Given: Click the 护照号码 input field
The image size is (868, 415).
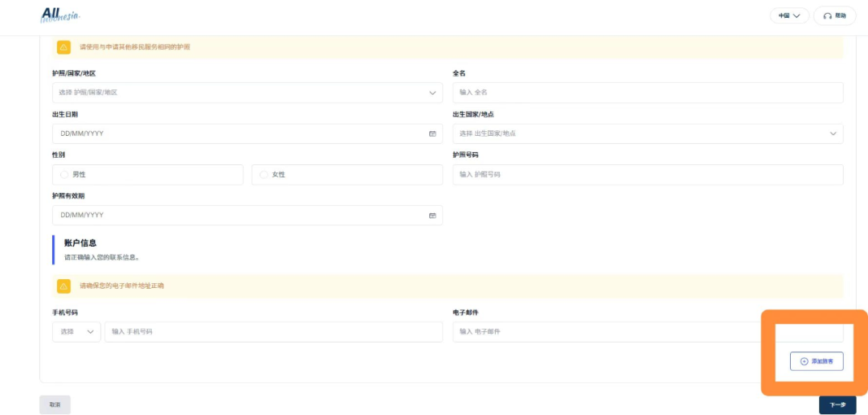Looking at the screenshot, I should [647, 175].
